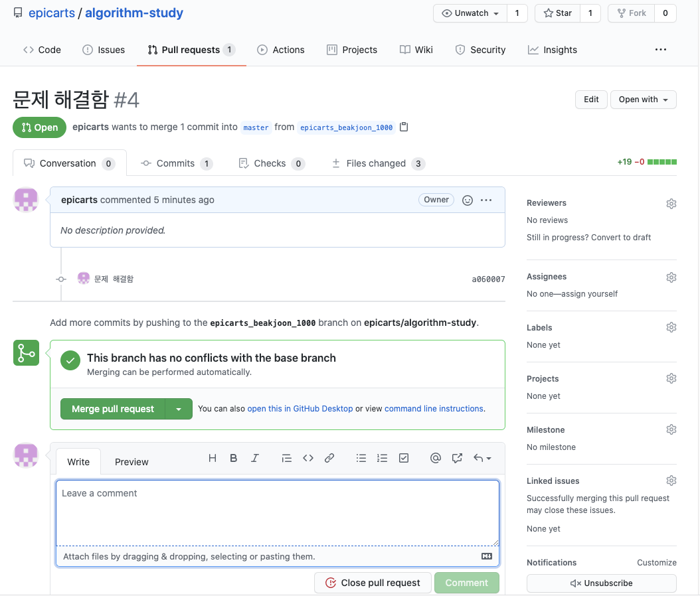Click the Fork count number

(665, 13)
